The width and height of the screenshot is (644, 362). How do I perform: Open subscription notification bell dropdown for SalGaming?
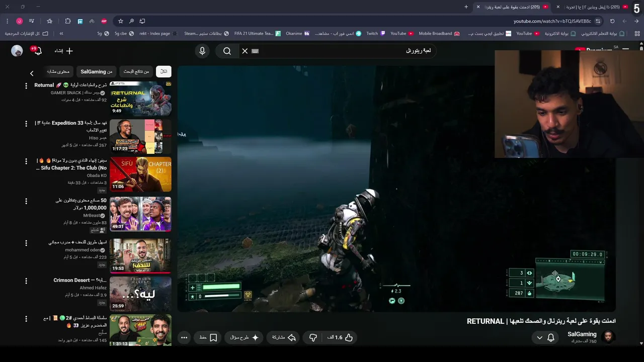coord(545,338)
